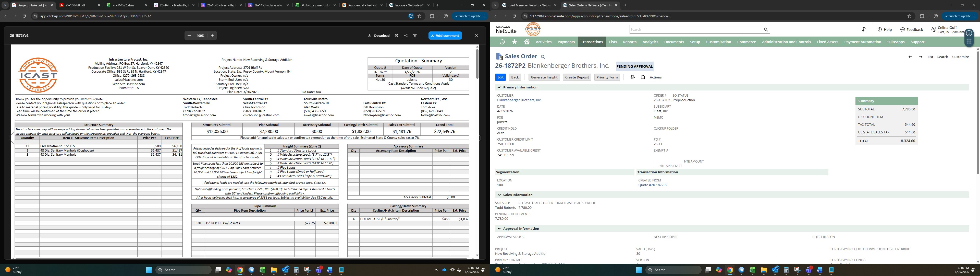Go to the previous sales order record arrow
This screenshot has height=276, width=980.
[x=910, y=57]
